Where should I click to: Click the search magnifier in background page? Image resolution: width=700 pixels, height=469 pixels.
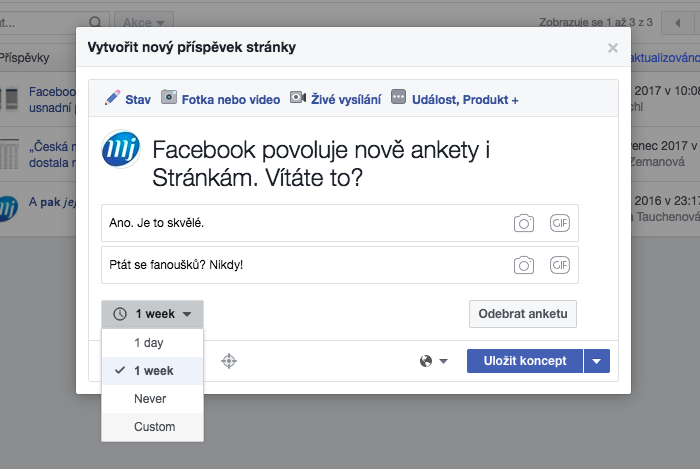click(x=95, y=22)
